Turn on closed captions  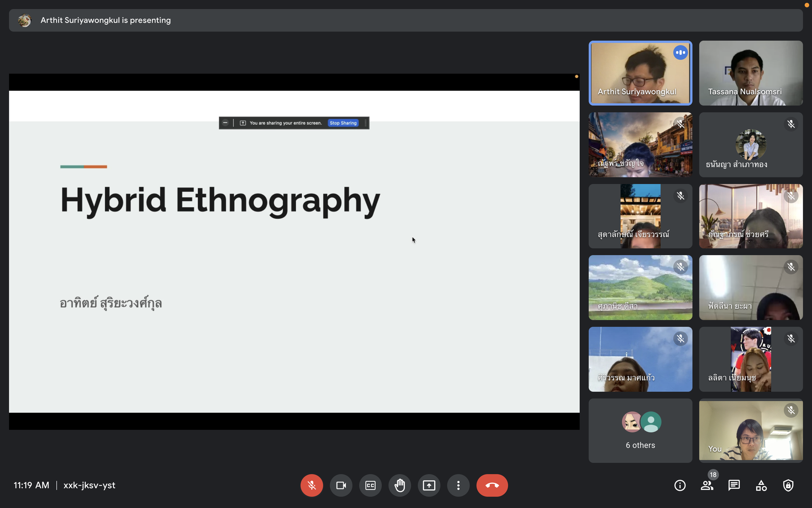click(370, 485)
